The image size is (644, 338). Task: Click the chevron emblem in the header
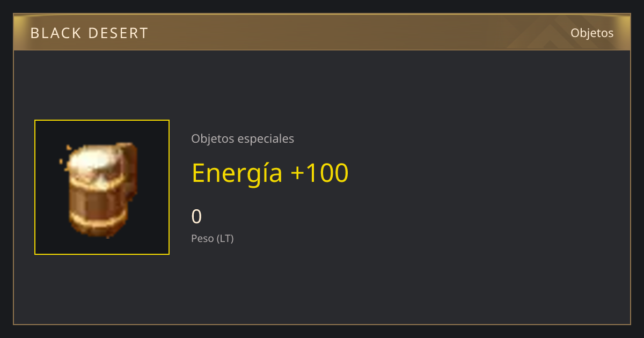(553, 33)
